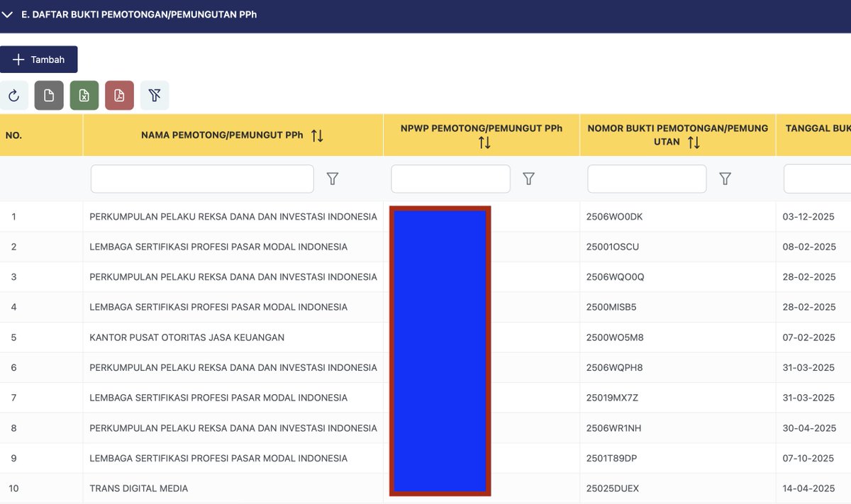
Task: Click the gray blank document export icon
Action: [49, 95]
